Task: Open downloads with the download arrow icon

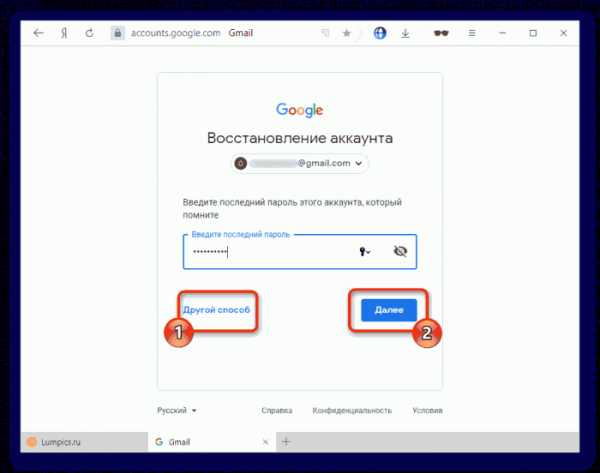Action: tap(405, 33)
